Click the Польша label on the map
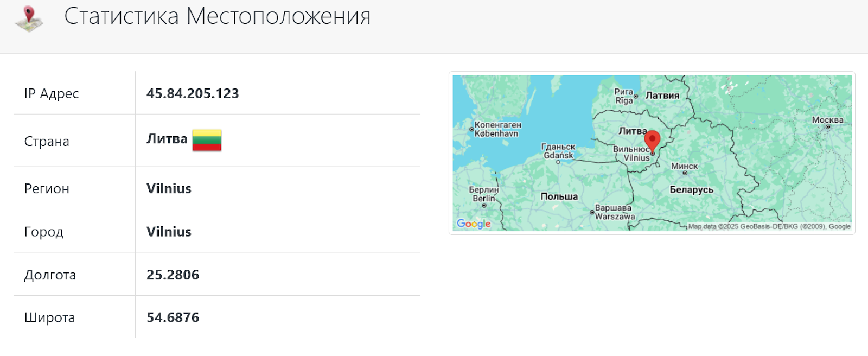The height and width of the screenshot is (356, 868). (x=559, y=196)
